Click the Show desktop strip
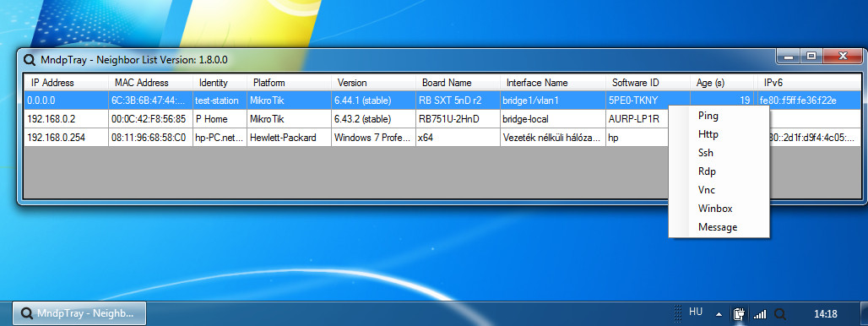Viewport: 868px width, 326px height. pyautogui.click(x=864, y=313)
